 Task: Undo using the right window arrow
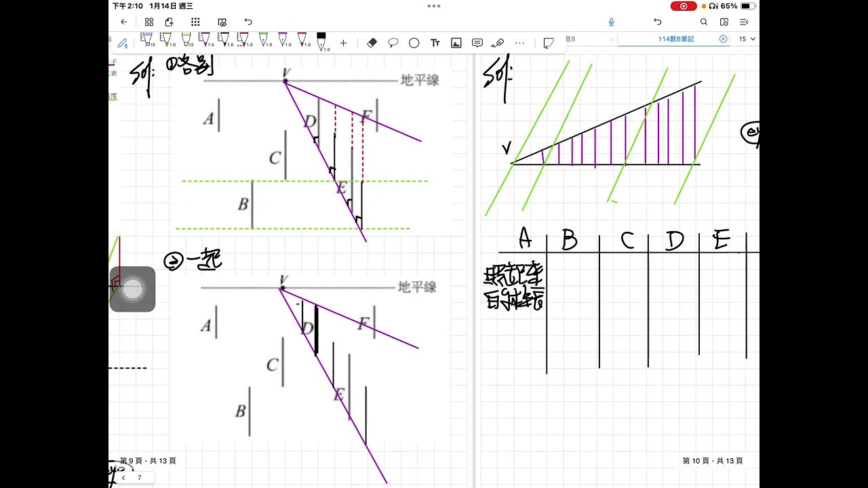(658, 22)
